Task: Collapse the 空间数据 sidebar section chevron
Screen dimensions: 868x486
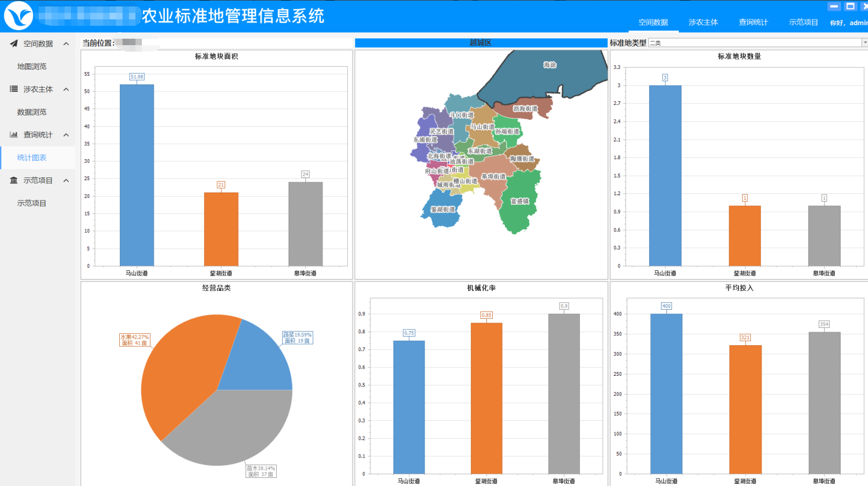Action: (x=66, y=44)
